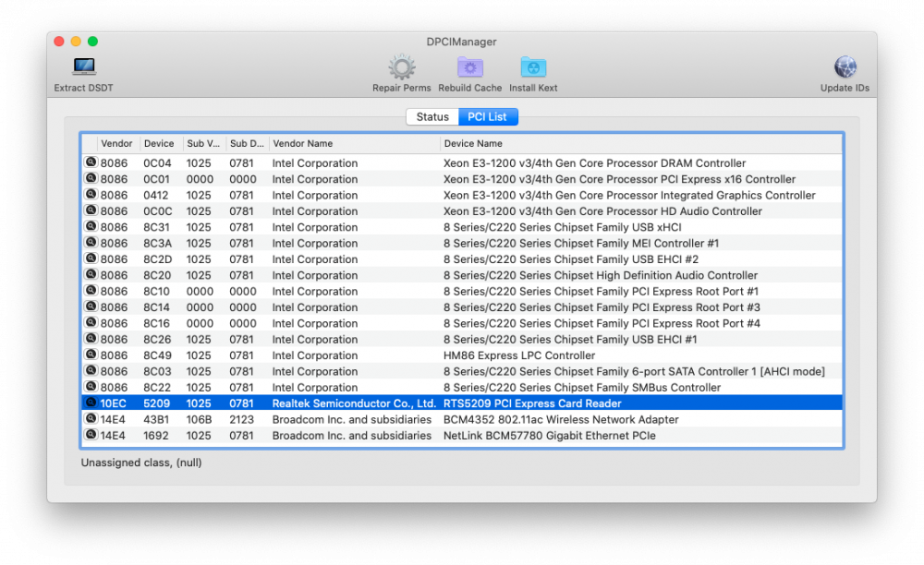Click lookup icon for device 8C14 row
This screenshot has width=924, height=565.
coord(91,307)
